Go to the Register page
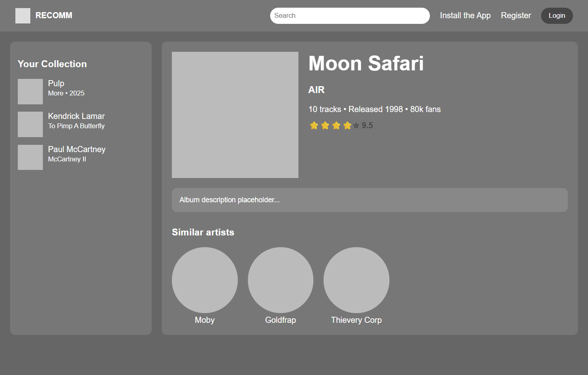Viewport: 588px width, 375px height. [516, 15]
